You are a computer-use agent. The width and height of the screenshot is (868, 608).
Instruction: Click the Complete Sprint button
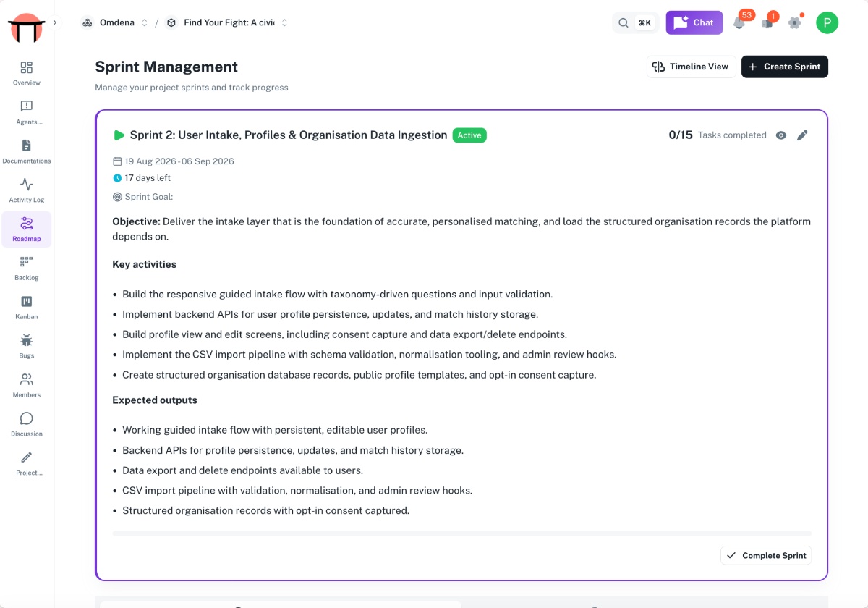(x=766, y=555)
